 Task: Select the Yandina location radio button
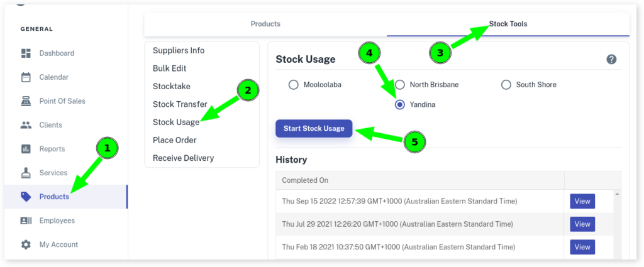click(399, 105)
